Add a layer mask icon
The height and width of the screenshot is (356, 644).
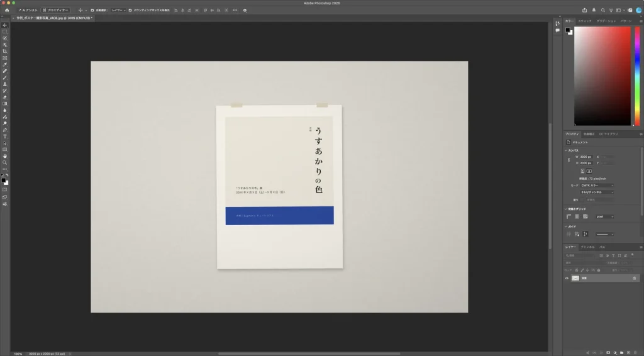608,353
